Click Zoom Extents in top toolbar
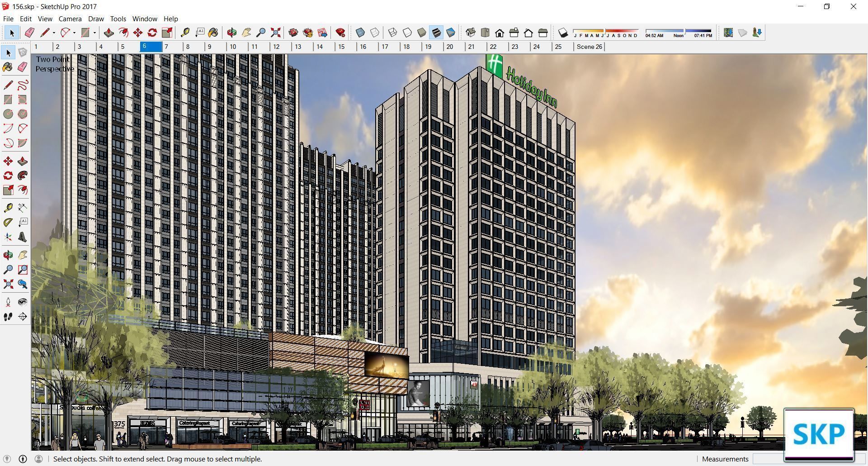The image size is (868, 466). [x=275, y=33]
